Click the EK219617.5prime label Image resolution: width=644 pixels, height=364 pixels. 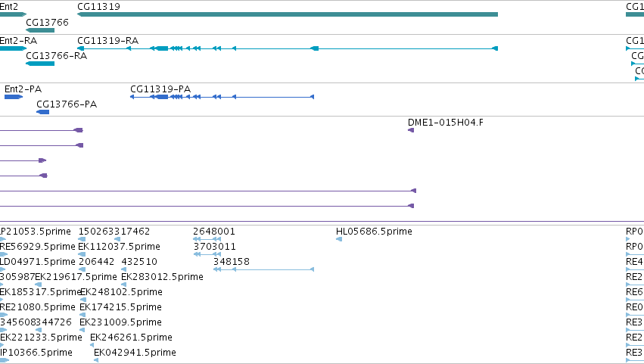[76, 277]
